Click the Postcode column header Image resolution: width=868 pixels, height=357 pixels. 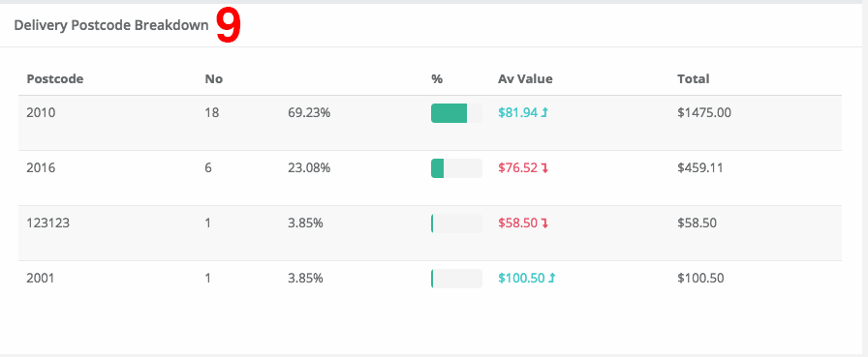pyautogui.click(x=55, y=79)
